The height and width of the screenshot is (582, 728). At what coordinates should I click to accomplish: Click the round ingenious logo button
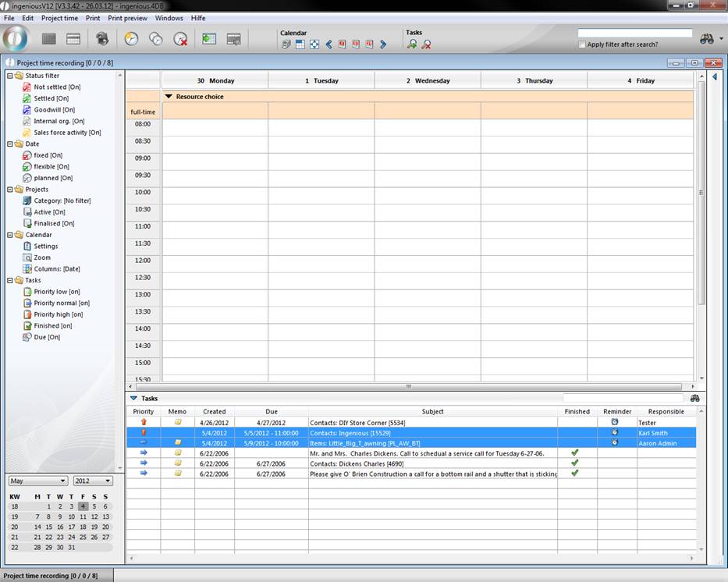click(16, 38)
